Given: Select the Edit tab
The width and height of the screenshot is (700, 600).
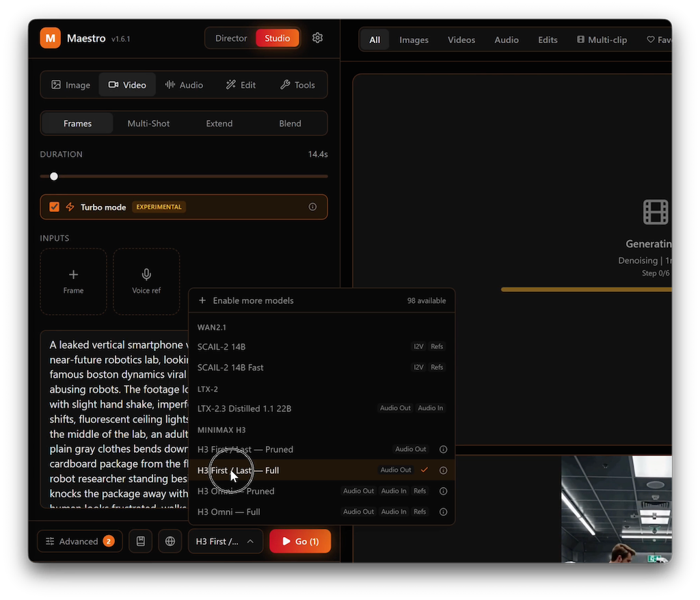Looking at the screenshot, I should (x=241, y=85).
